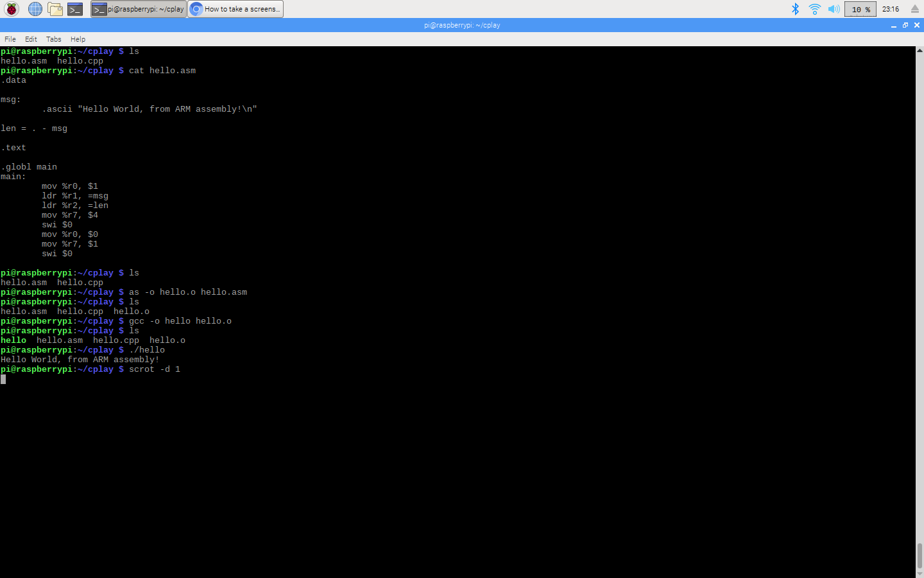Click the "as -o hello.o hello.asm" command

(x=188, y=292)
